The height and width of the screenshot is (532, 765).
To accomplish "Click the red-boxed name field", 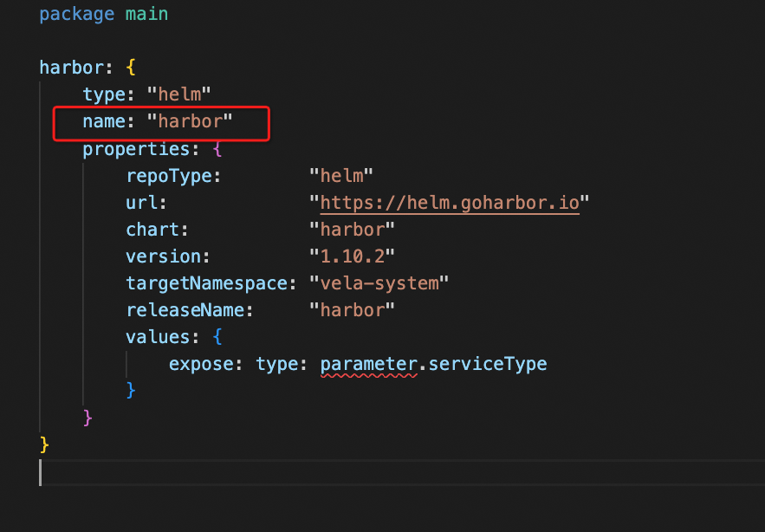I will click(x=104, y=121).
